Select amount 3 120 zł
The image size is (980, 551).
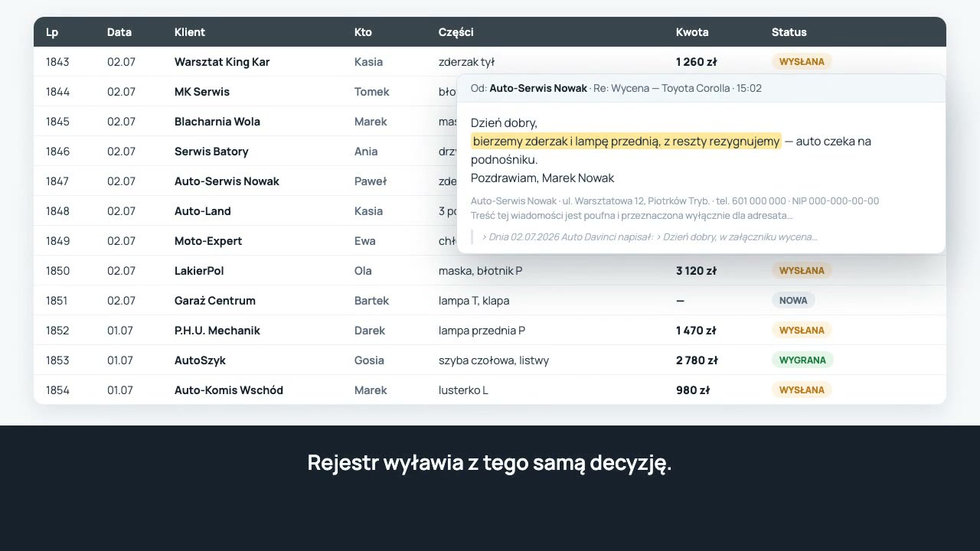(x=696, y=271)
